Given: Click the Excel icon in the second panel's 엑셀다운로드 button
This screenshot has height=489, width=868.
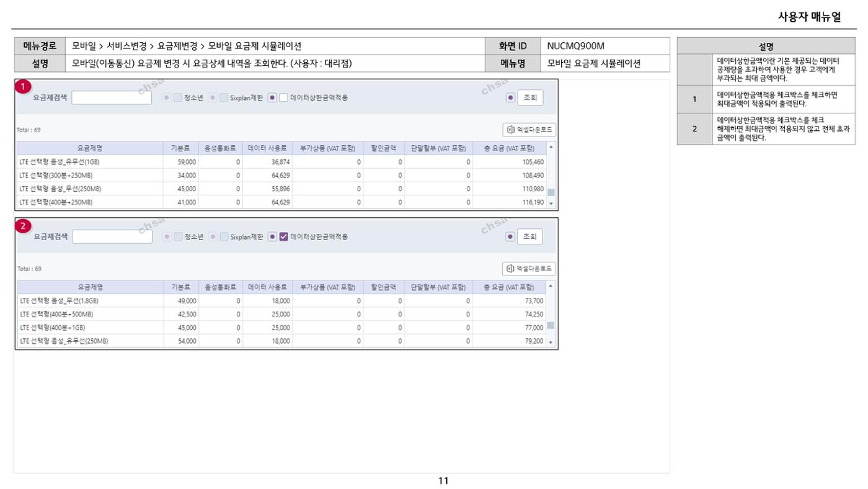Looking at the screenshot, I should pyautogui.click(x=511, y=269).
